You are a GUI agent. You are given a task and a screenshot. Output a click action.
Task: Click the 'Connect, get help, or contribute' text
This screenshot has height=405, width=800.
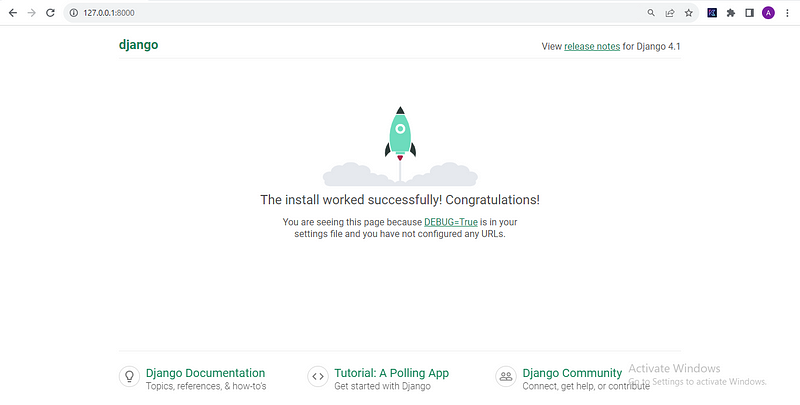[x=586, y=386]
